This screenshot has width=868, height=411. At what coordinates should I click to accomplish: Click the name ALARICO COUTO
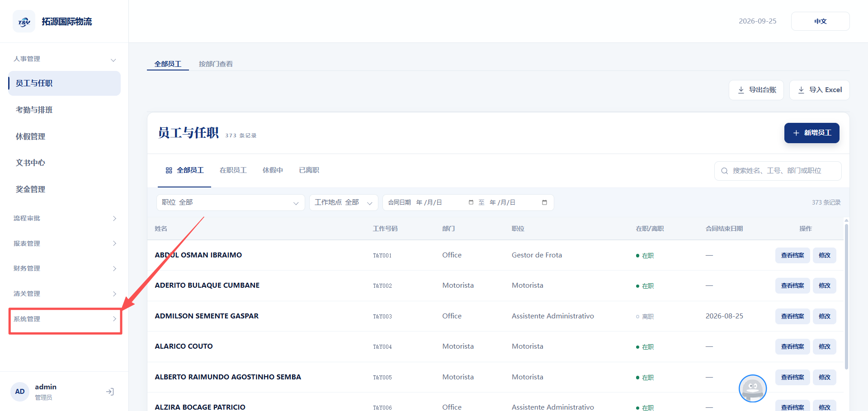coord(184,346)
